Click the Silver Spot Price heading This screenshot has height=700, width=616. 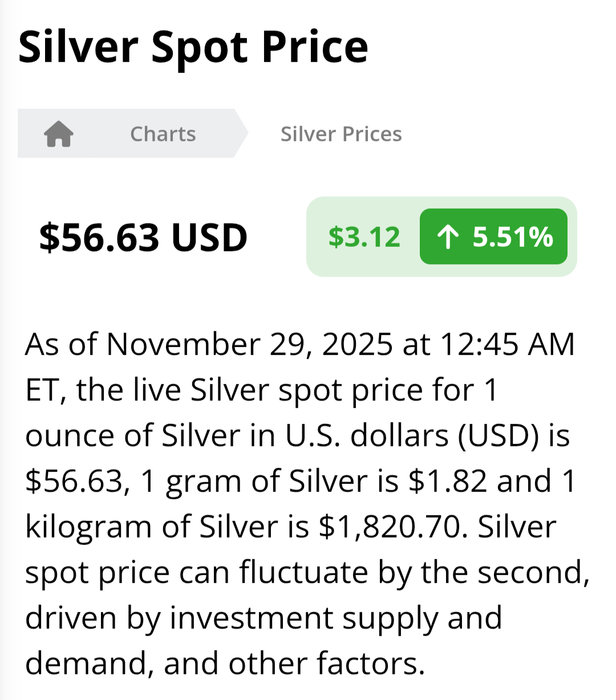(193, 47)
